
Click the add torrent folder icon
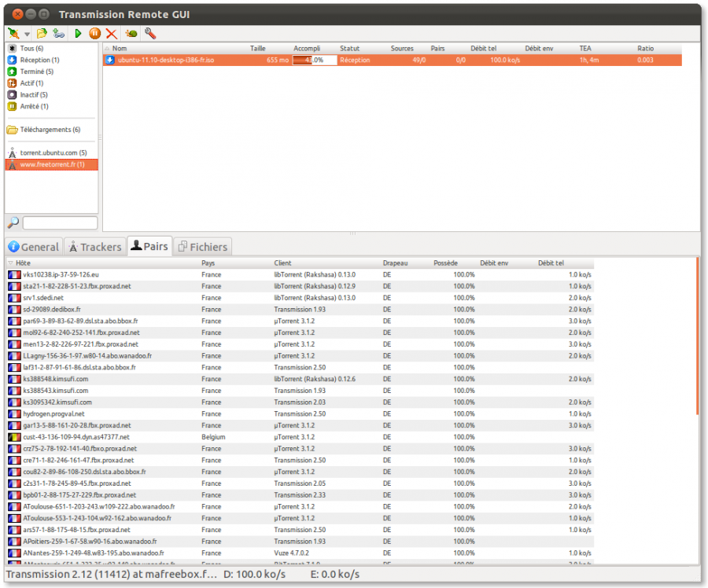[x=42, y=33]
